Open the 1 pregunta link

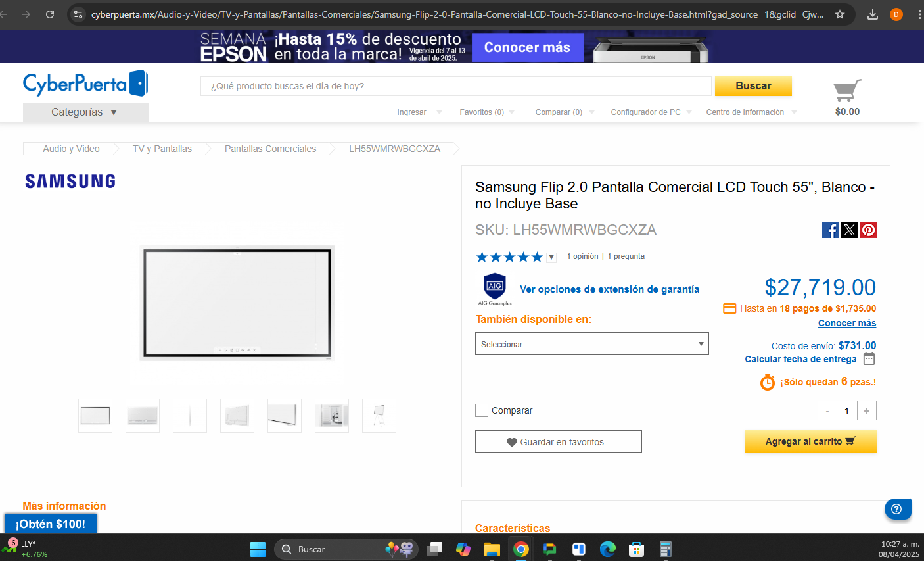(x=626, y=256)
